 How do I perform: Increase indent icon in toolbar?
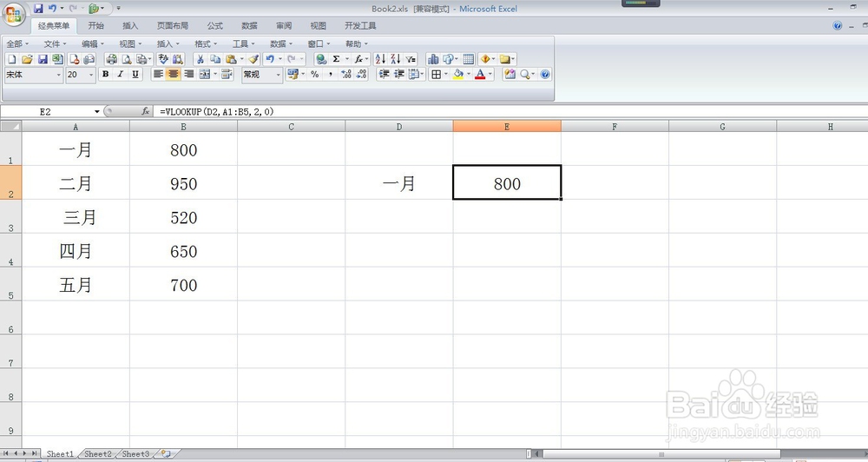tap(398, 74)
